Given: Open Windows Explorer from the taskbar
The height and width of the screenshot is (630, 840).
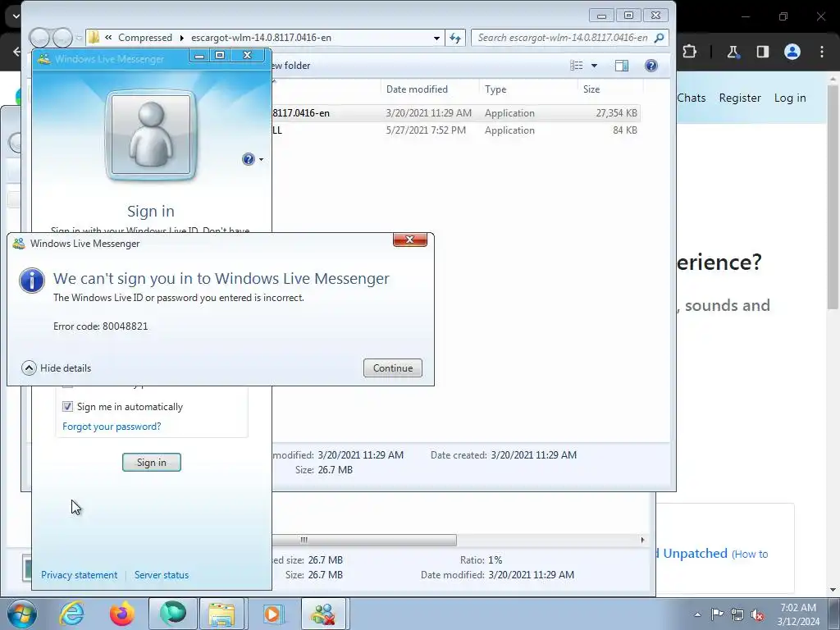Looking at the screenshot, I should pos(221,614).
